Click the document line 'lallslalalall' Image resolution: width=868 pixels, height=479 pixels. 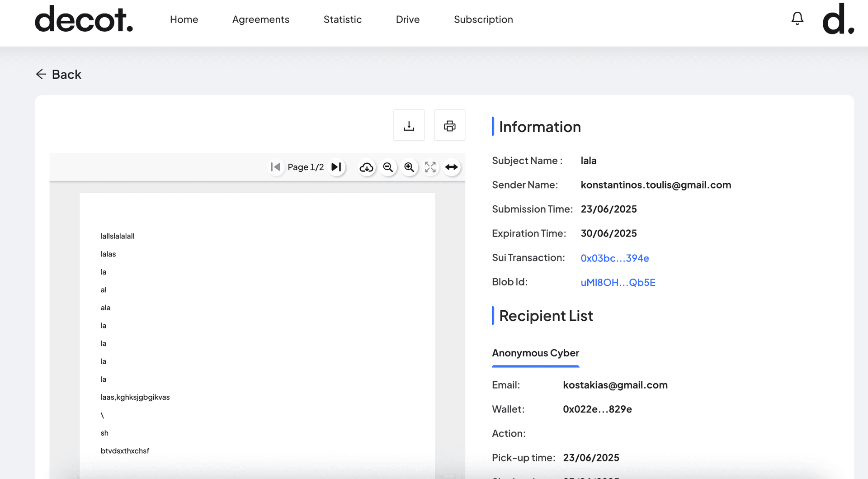pos(118,236)
